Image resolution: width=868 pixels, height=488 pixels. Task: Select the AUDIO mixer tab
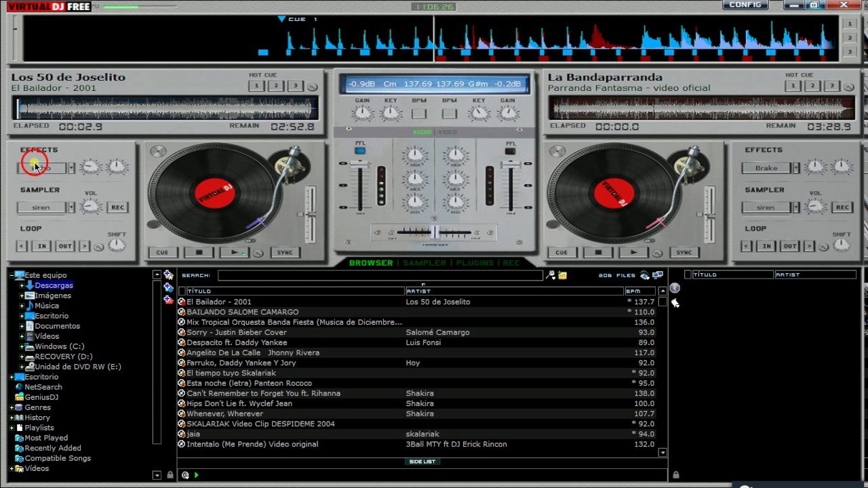pos(423,132)
